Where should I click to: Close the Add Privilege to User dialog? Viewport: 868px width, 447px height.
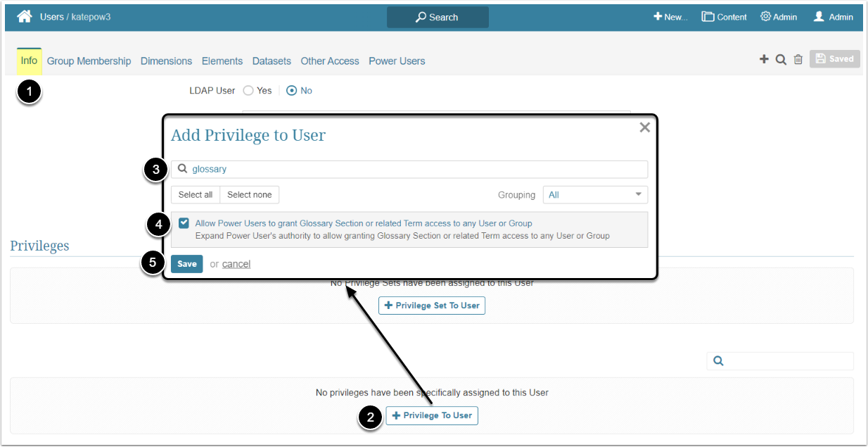(x=644, y=127)
